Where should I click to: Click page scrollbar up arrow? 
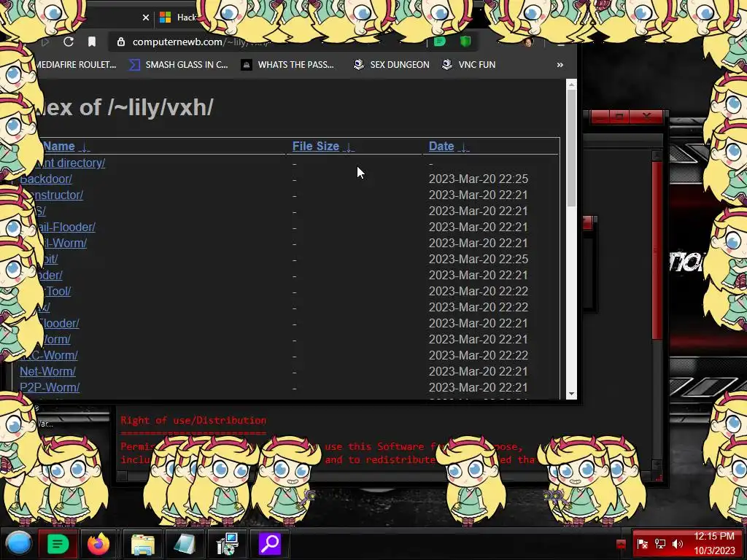click(x=571, y=85)
